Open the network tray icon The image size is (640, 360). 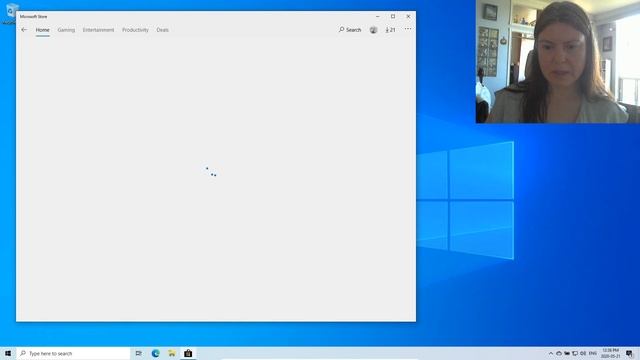[x=575, y=353]
